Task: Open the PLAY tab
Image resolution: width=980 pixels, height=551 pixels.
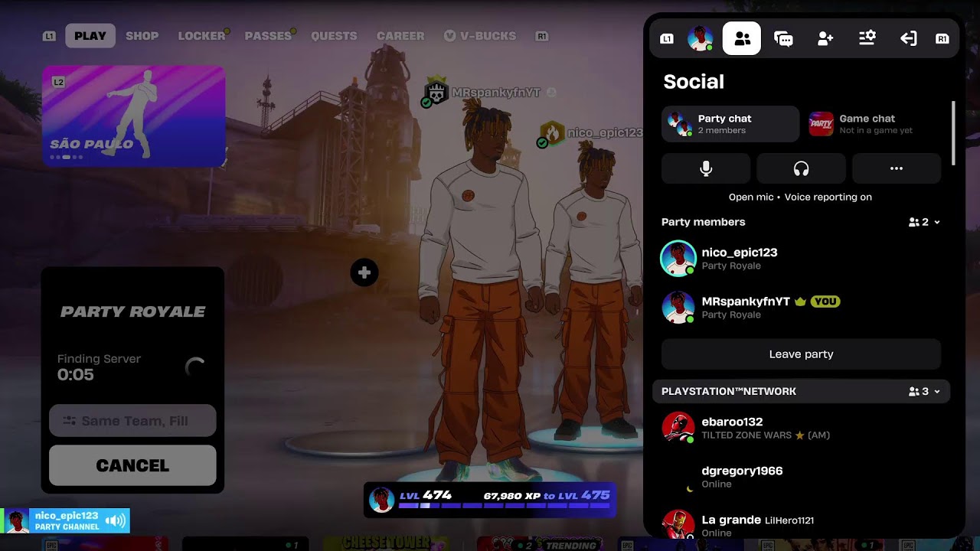Action: pos(90,36)
